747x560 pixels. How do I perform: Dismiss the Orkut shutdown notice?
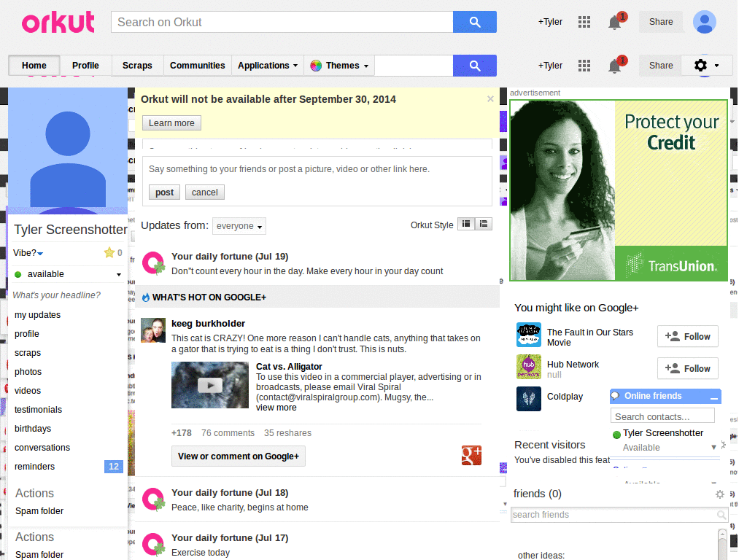tap(490, 99)
